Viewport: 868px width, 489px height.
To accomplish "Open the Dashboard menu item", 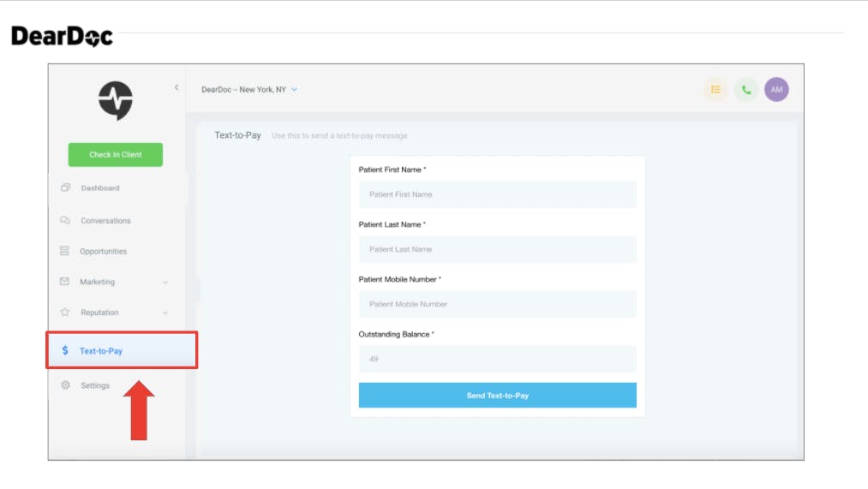I will 100,188.
